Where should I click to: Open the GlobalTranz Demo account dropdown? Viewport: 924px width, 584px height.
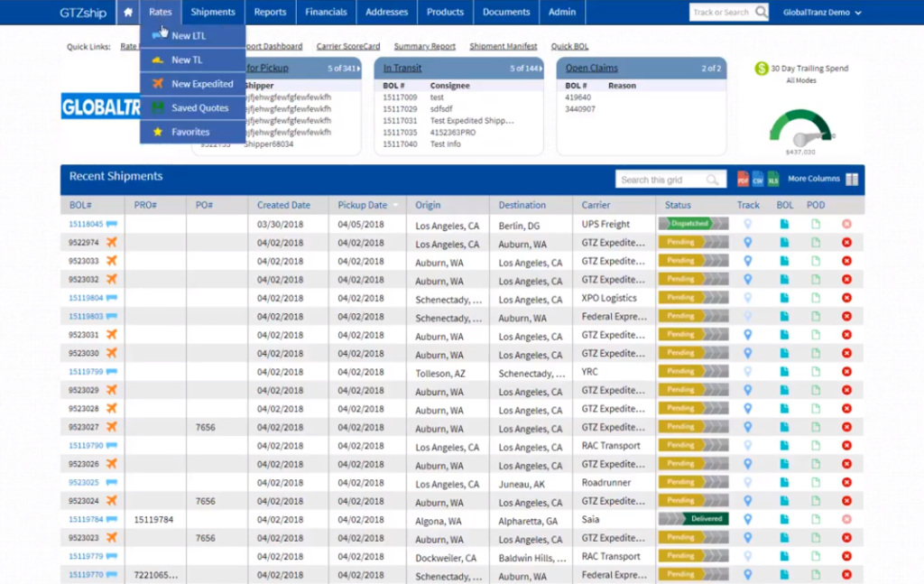pos(822,13)
